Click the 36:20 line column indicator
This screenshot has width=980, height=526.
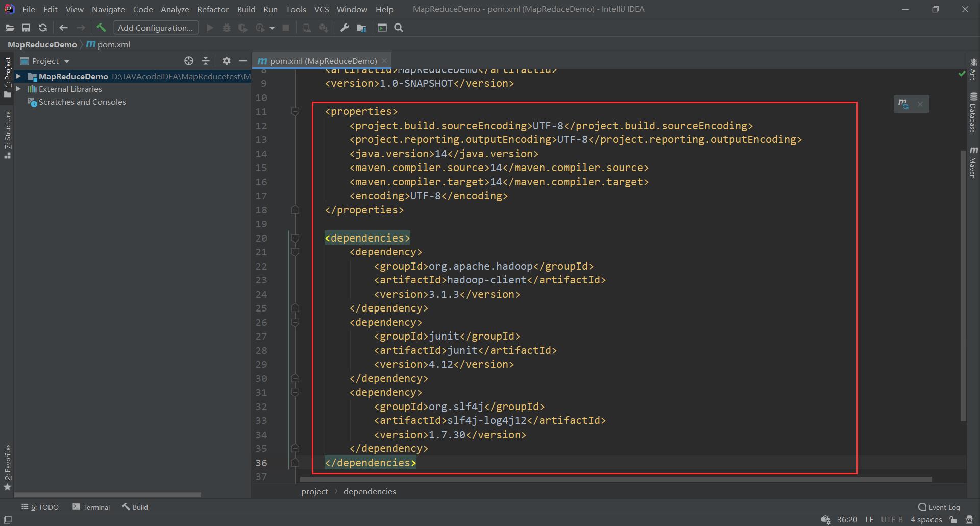click(x=847, y=519)
